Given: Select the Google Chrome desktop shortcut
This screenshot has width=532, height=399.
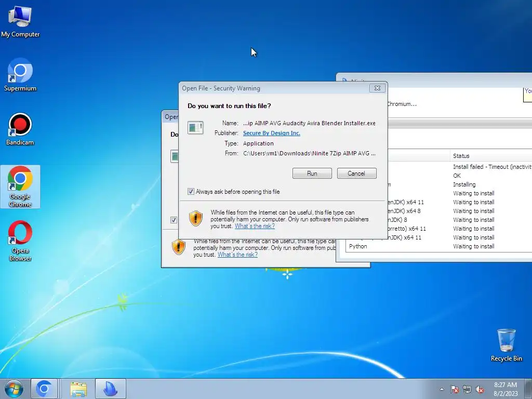Looking at the screenshot, I should (x=20, y=187).
